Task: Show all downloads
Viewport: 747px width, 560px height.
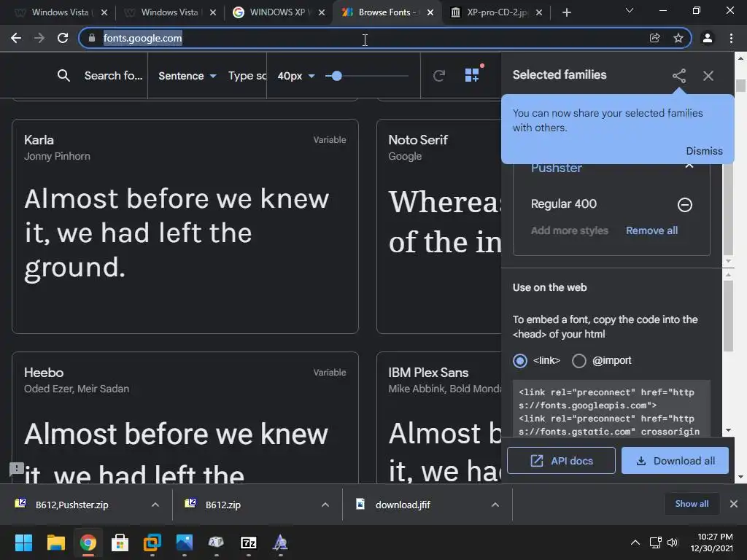Action: pyautogui.click(x=692, y=504)
